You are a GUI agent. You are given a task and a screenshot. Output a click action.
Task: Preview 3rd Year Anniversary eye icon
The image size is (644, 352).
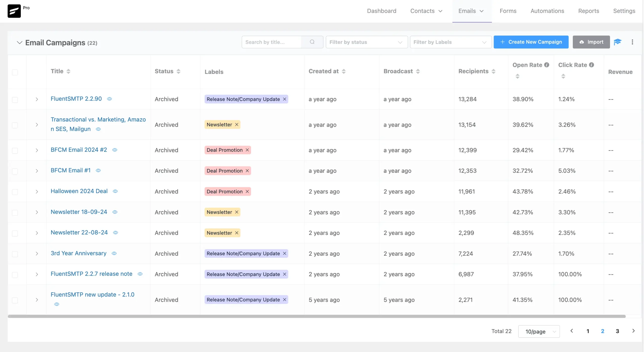(114, 253)
